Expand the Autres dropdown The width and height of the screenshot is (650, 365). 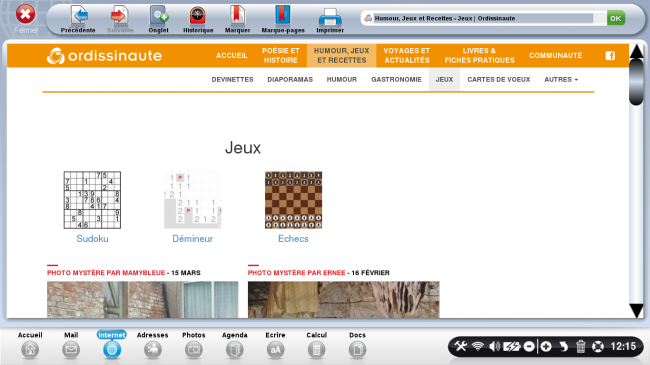click(x=561, y=79)
